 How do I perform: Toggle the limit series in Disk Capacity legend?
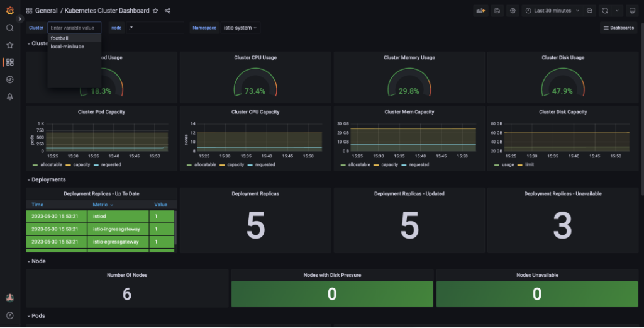pyautogui.click(x=526, y=165)
